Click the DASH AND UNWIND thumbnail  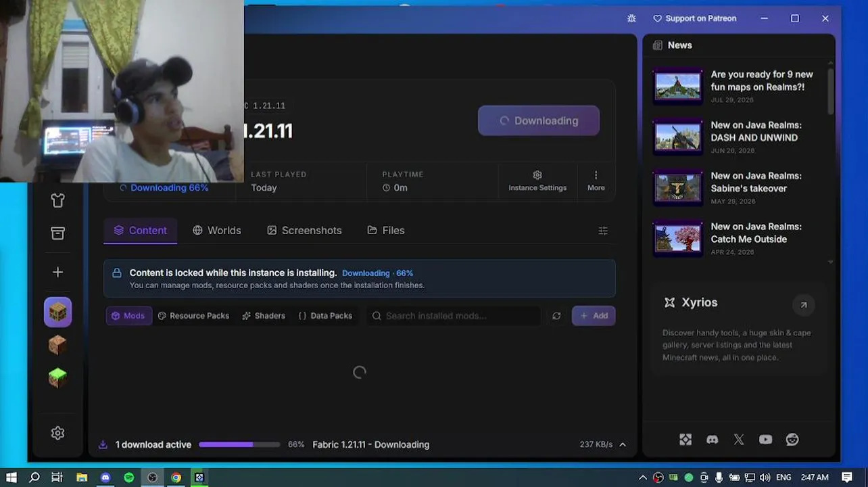click(678, 137)
